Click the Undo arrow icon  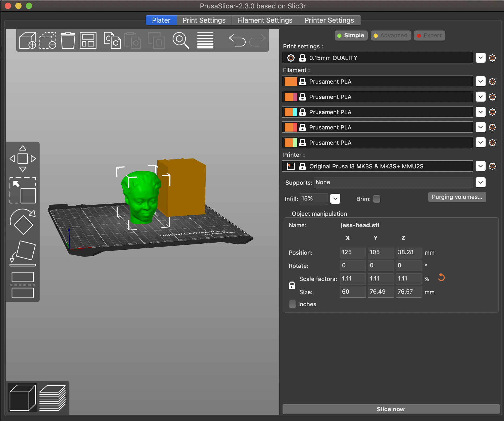237,40
